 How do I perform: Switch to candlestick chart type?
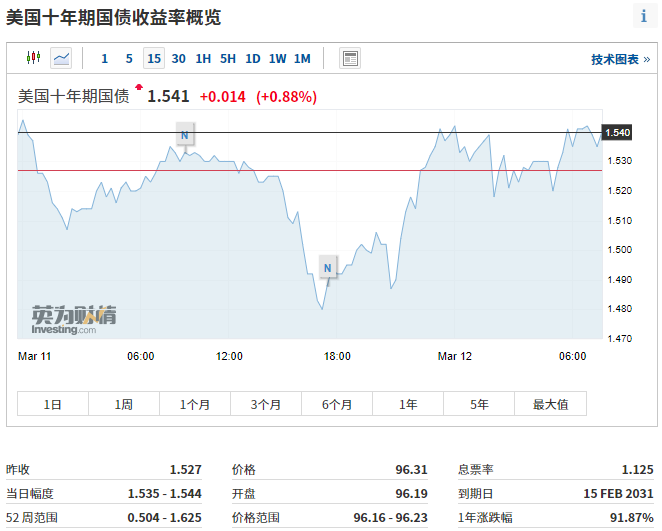tap(33, 58)
